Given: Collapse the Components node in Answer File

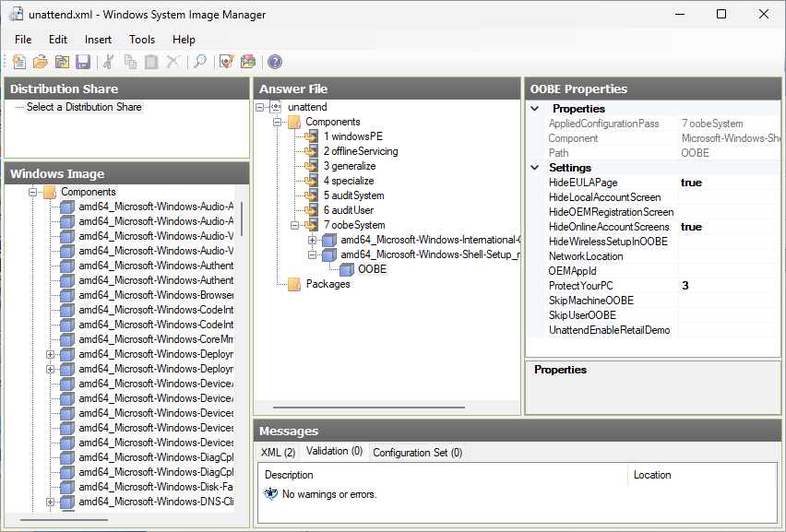Looking at the screenshot, I should pos(277,122).
